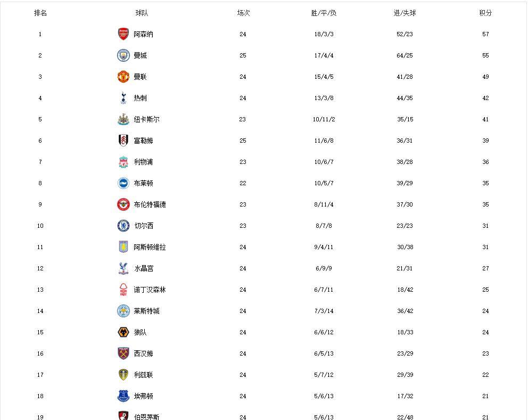The image size is (528, 420).
Task: Click the Arsenal club crest icon
Action: [x=123, y=34]
